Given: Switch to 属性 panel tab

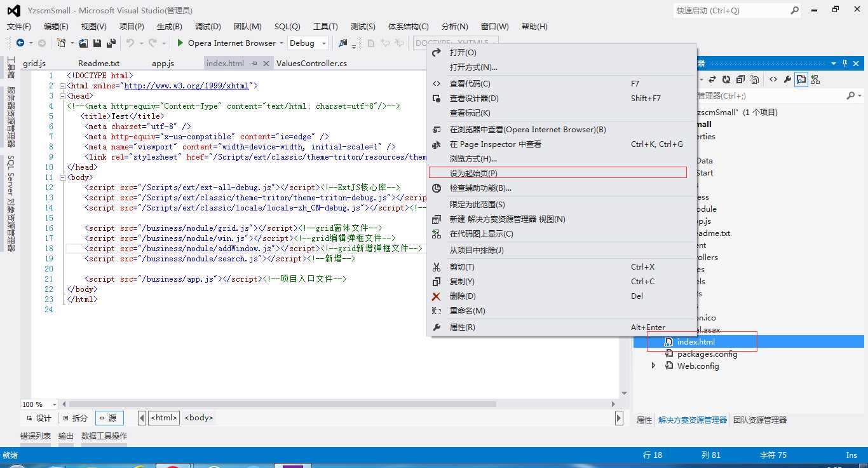Looking at the screenshot, I should (644, 420).
